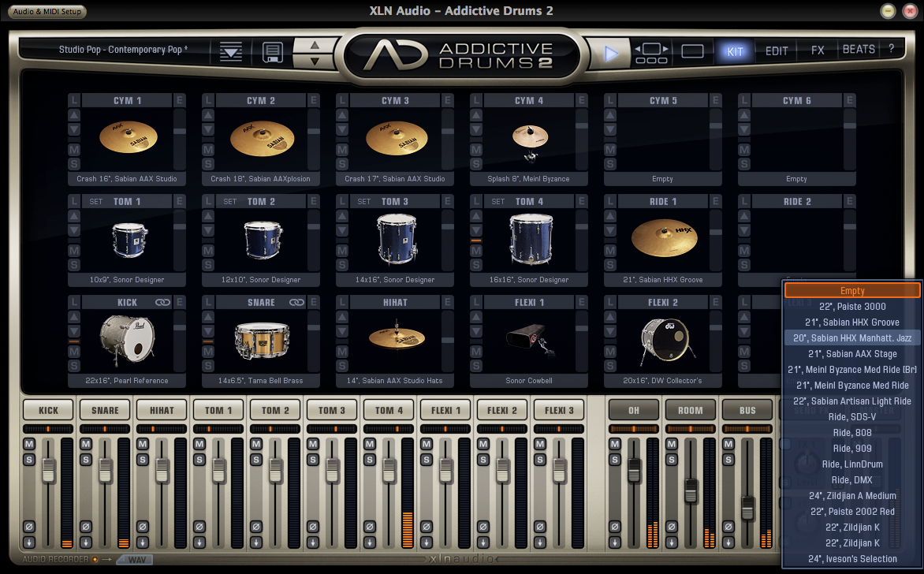Screen dimensions: 924x574
Task: Solo the TOM 1 mixer channel
Action: (x=199, y=459)
